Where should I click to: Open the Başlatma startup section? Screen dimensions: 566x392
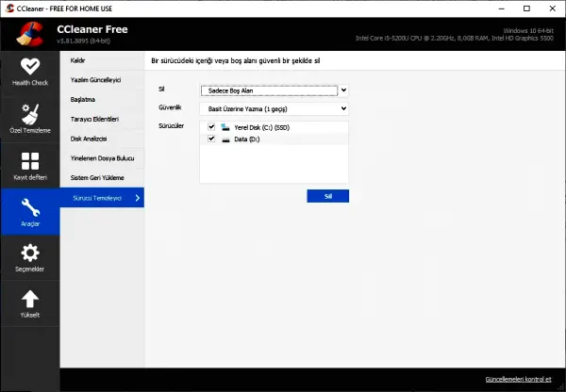click(x=83, y=99)
